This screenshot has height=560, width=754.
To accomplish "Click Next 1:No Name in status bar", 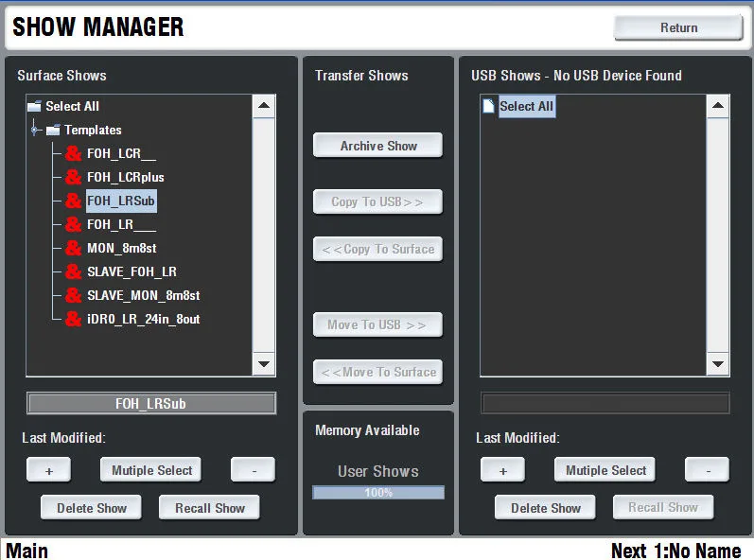I will [675, 551].
